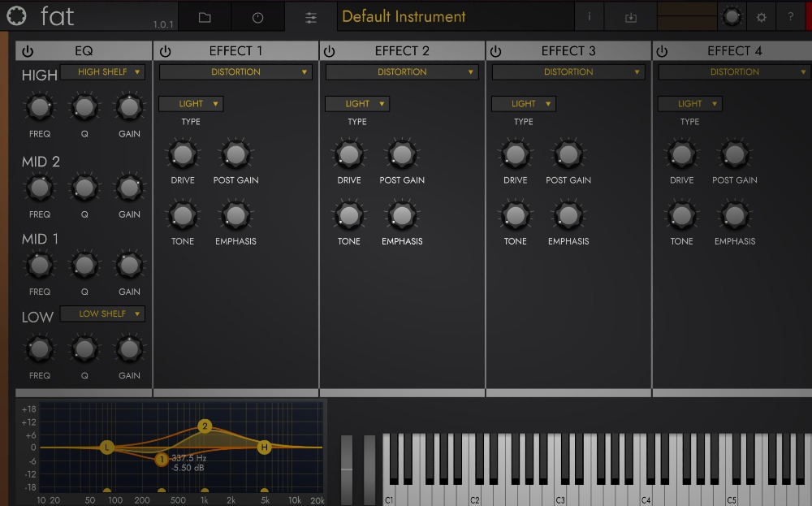812x506 pixels.
Task: Click the C3 key on the keyboard
Action: [560, 487]
